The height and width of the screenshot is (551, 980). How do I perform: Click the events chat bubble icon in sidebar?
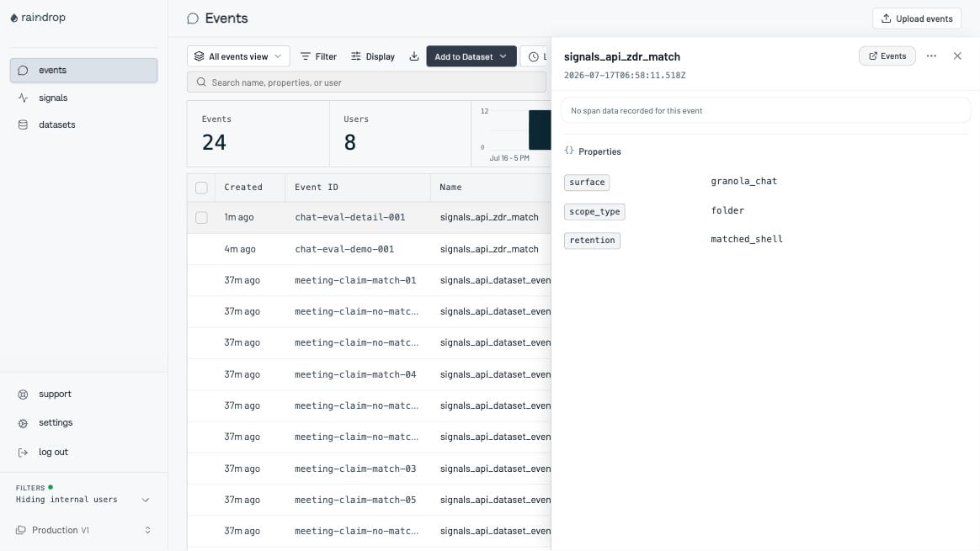click(23, 71)
